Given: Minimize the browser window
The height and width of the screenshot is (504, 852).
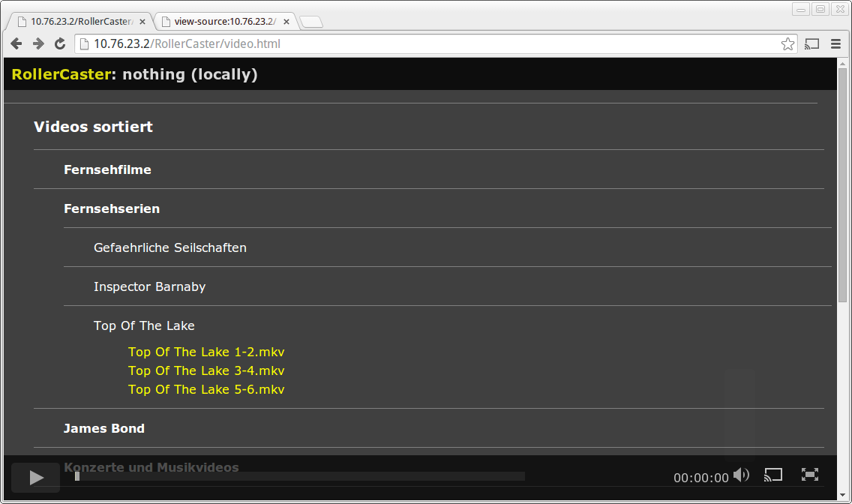Looking at the screenshot, I should [x=801, y=9].
